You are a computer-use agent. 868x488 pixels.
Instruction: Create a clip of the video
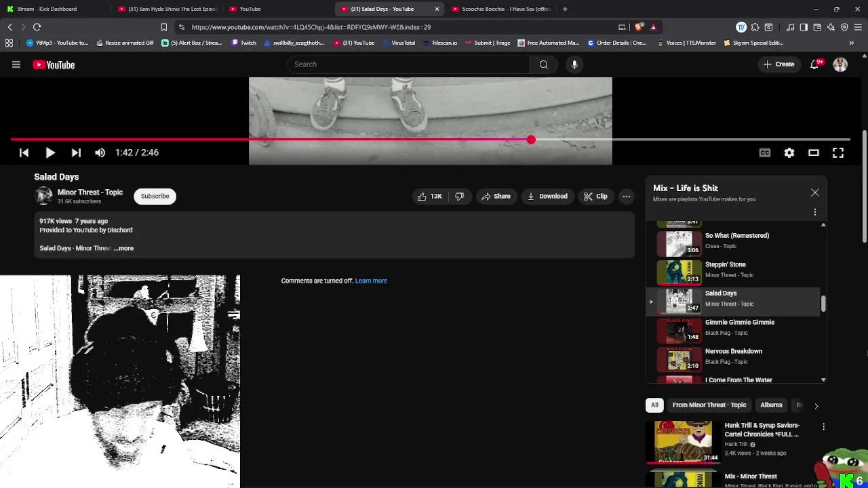595,197
